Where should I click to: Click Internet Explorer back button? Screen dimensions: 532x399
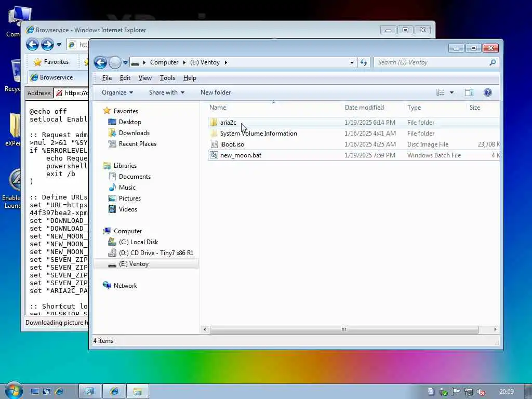[x=33, y=45]
